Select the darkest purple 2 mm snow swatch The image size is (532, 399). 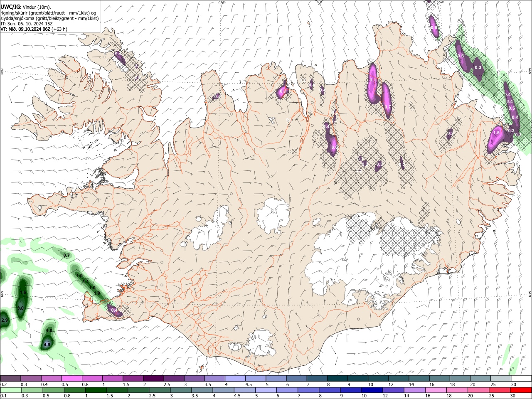(153, 378)
